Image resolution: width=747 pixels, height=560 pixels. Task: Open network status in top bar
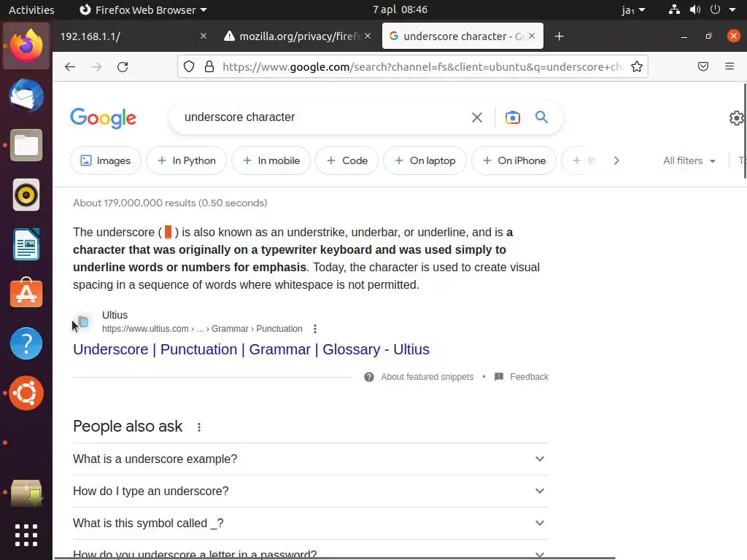tap(673, 9)
